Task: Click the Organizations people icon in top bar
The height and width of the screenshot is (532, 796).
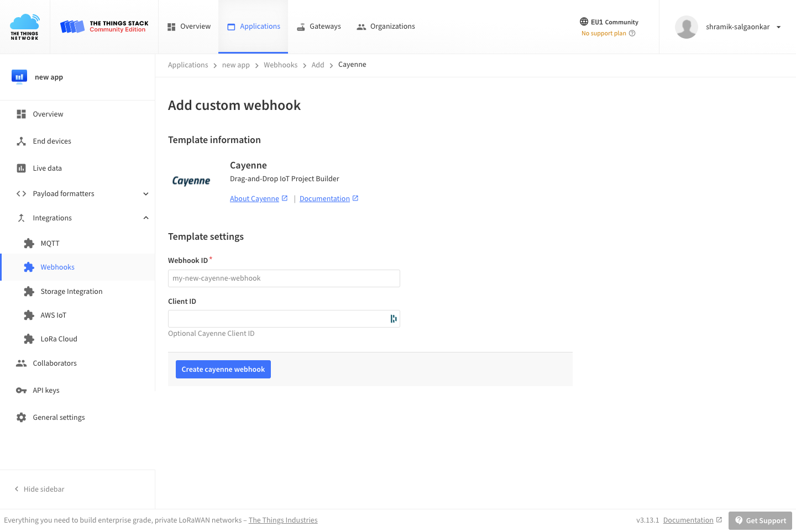Action: click(362, 27)
